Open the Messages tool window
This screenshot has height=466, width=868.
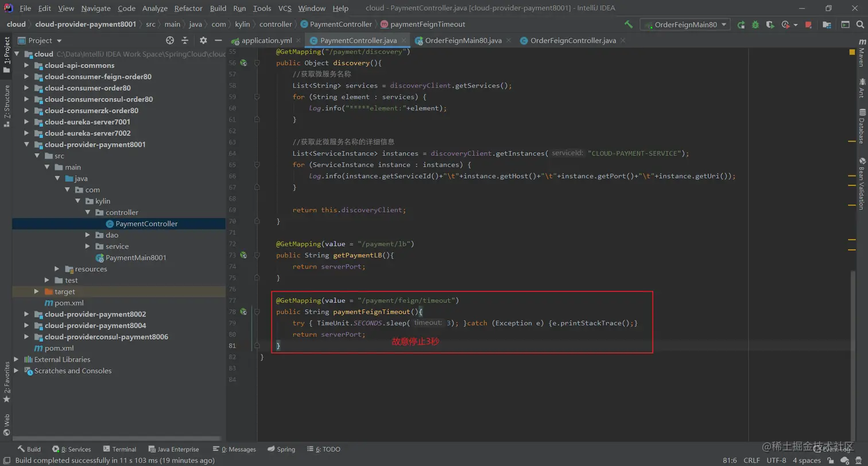pos(234,449)
